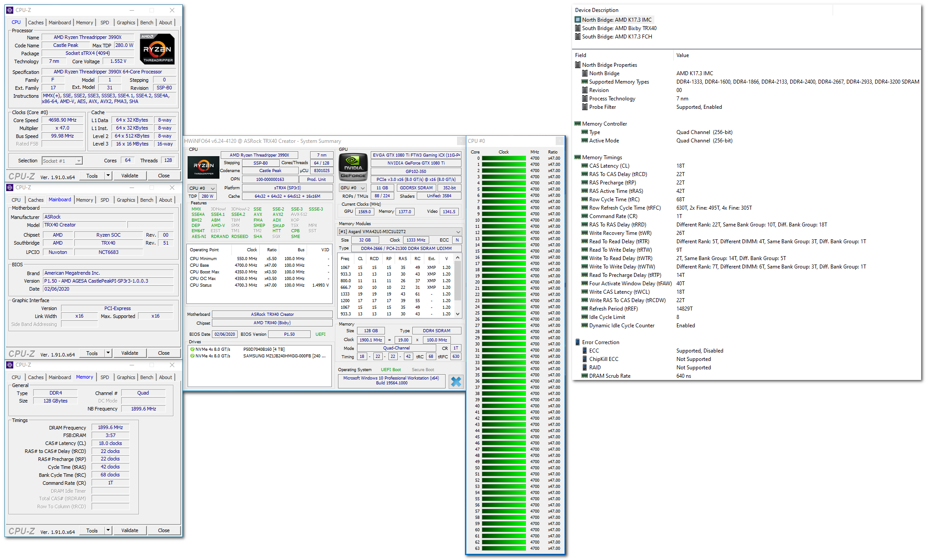
Task: Click the icon beside Dynamic Idle Cycle Counter
Action: [x=585, y=326]
